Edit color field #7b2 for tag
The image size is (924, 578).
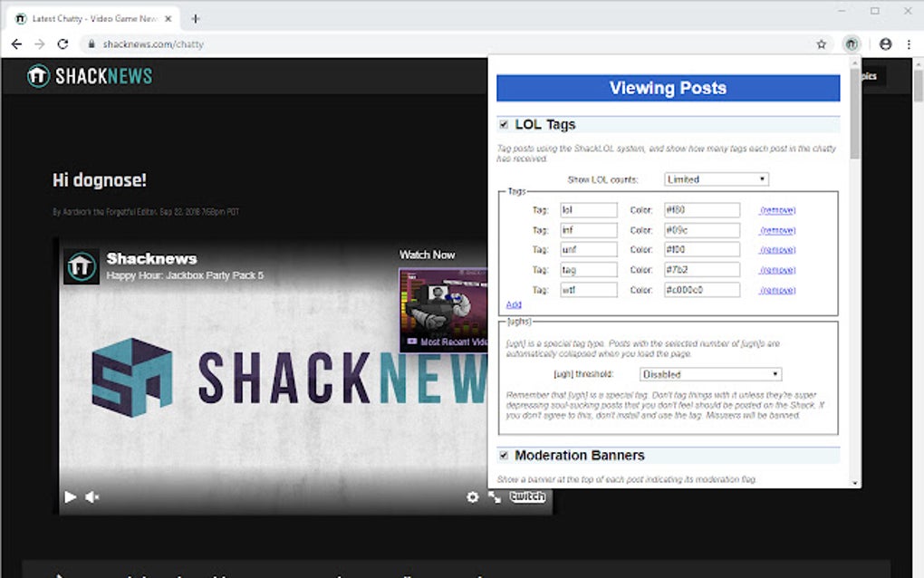pos(702,269)
